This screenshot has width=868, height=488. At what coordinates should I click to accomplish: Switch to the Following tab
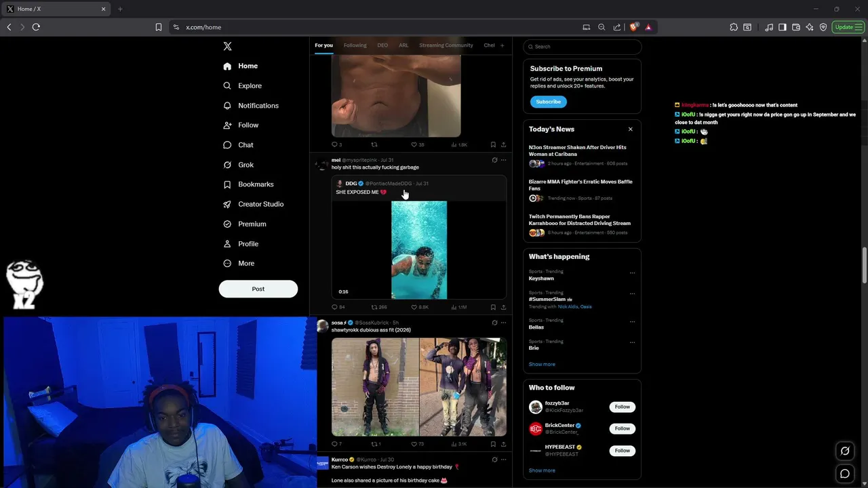355,45
